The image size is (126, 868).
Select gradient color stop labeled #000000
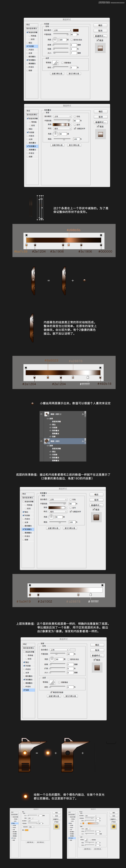click(101, 245)
